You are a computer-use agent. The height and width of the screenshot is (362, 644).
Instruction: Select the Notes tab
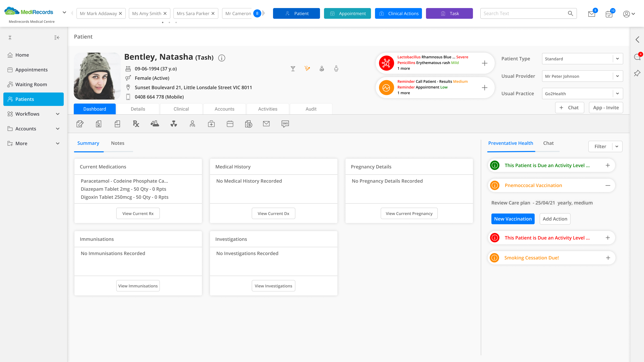click(x=118, y=143)
